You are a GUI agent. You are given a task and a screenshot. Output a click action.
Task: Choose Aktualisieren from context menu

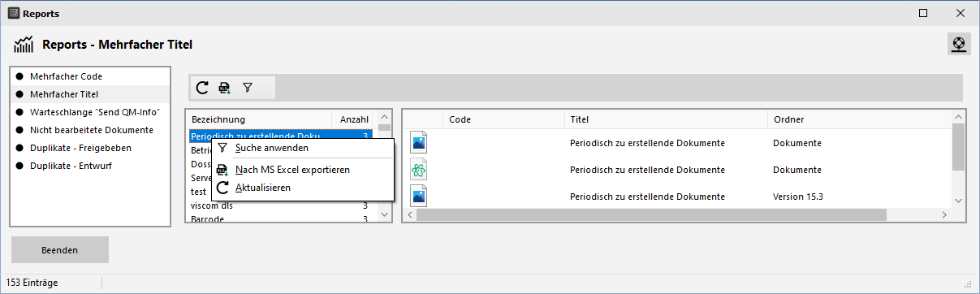tap(302, 188)
